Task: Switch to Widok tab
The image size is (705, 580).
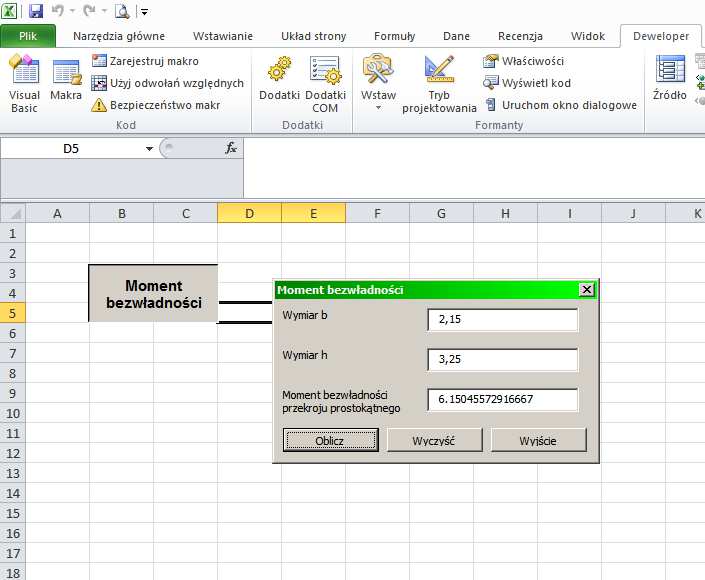Action: pos(588,36)
